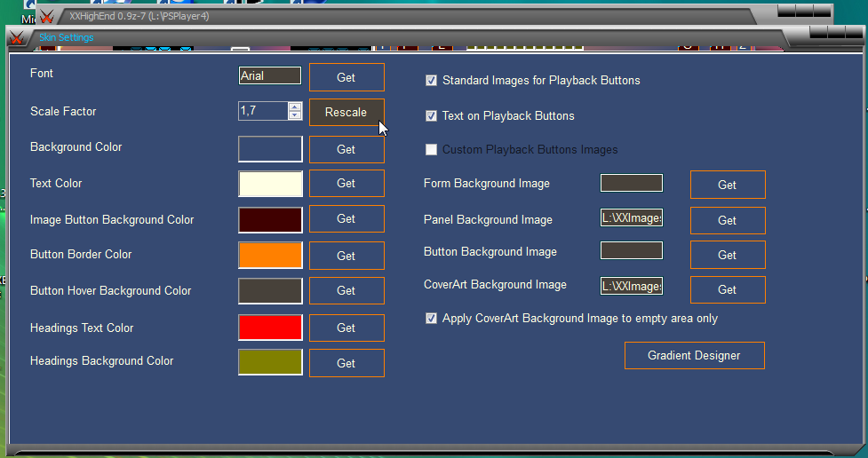Click Get for Button Border Color
This screenshot has height=458, width=868.
coord(346,256)
